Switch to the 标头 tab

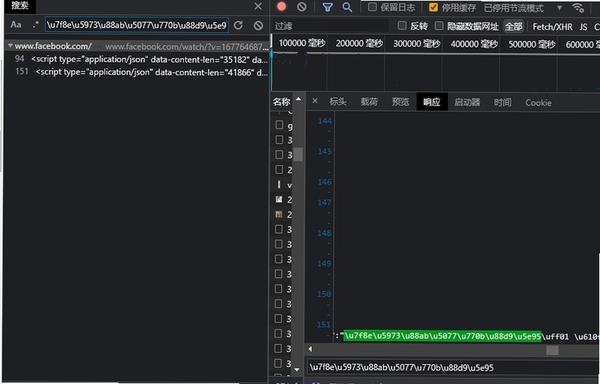click(x=338, y=102)
